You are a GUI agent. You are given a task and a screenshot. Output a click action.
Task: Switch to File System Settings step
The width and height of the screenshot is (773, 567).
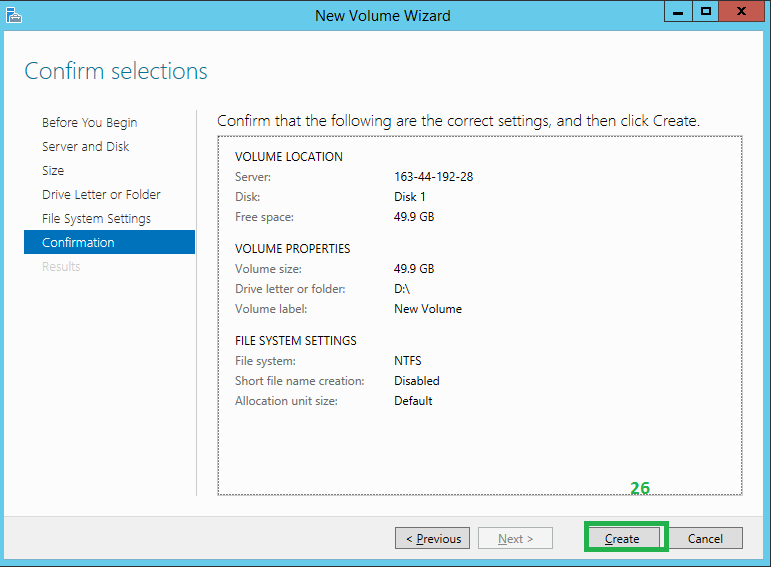click(96, 219)
